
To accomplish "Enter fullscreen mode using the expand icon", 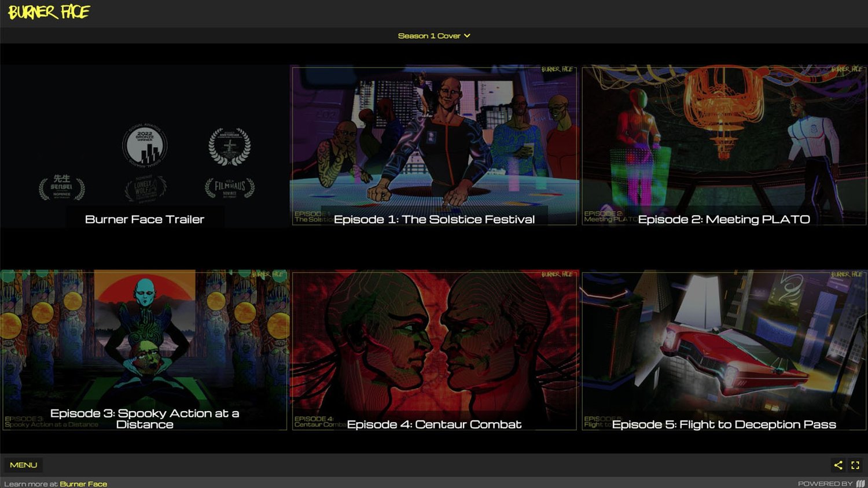I will (855, 465).
